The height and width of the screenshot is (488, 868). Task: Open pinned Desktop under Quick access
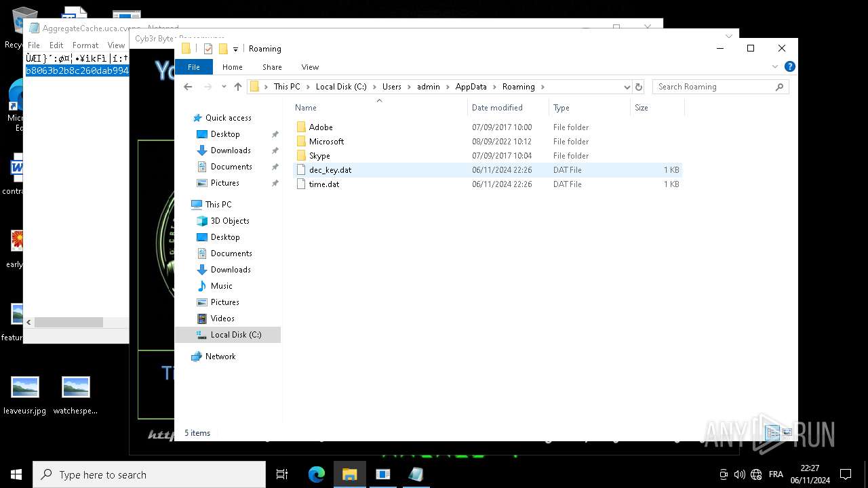click(225, 134)
